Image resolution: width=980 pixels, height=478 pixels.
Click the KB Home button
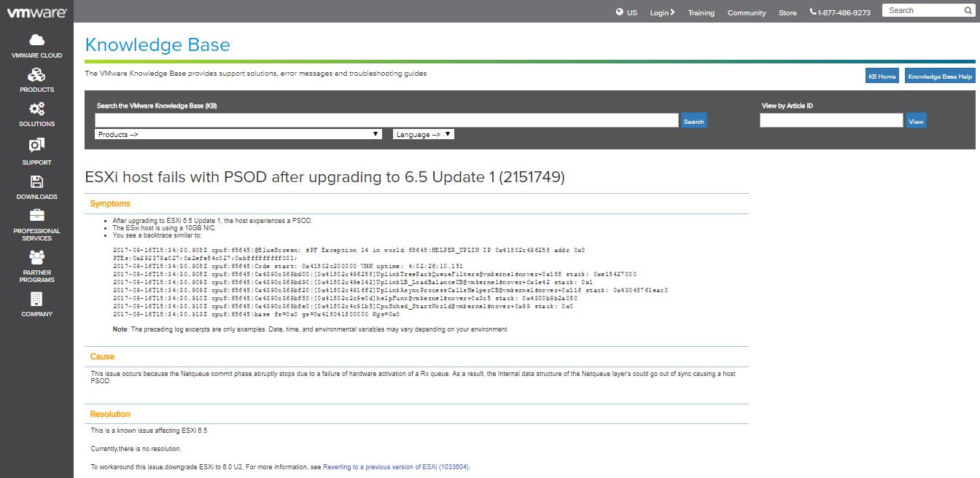pos(882,77)
